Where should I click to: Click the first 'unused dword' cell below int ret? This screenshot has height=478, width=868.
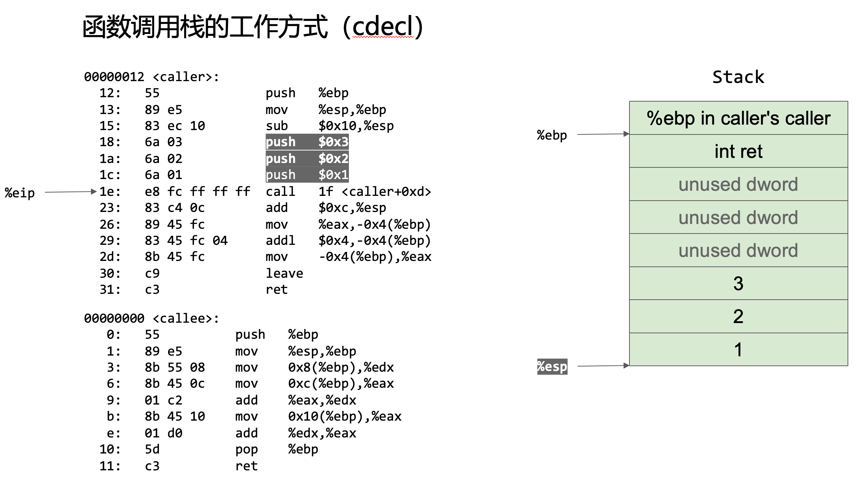tap(738, 184)
